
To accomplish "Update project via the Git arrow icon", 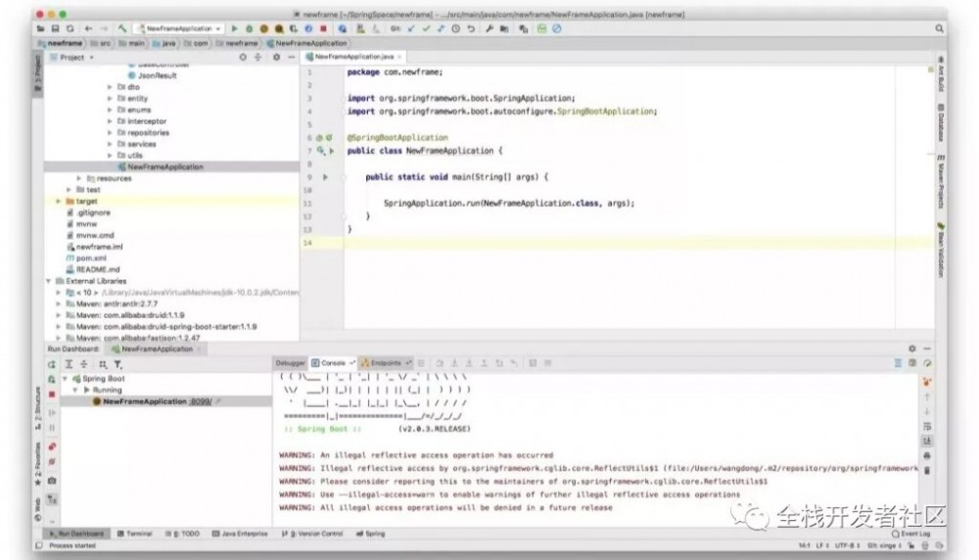I will 411,28.
